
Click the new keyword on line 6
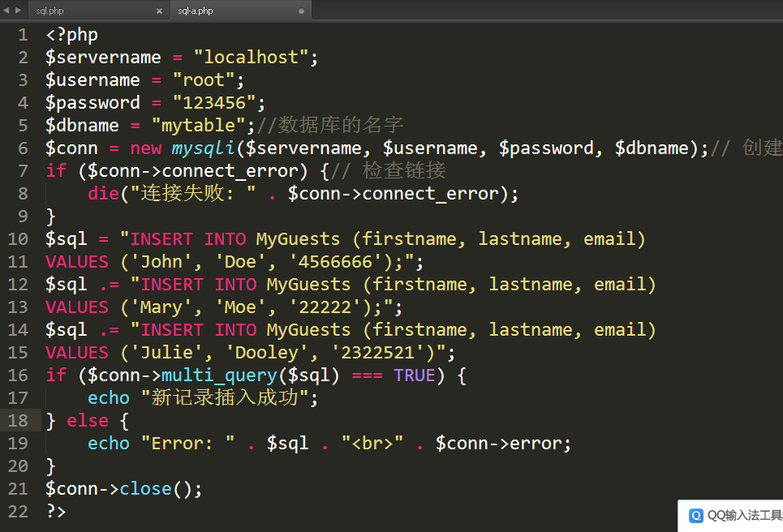click(146, 148)
